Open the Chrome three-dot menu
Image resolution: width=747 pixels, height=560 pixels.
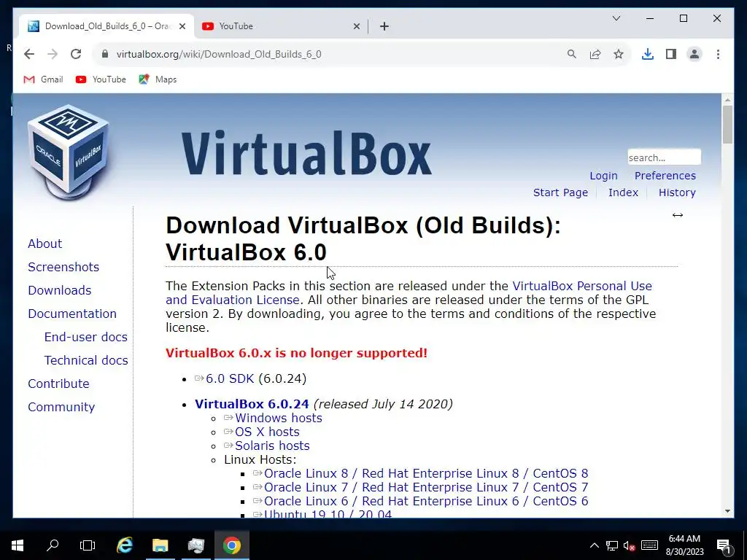(718, 54)
